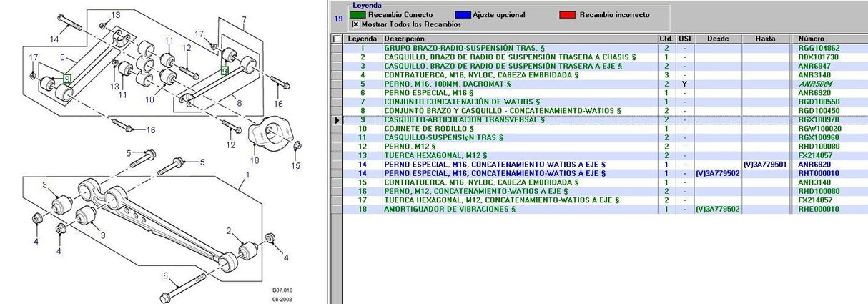Toggle the Mostrar Todos los Recambios checkbox
Viewport: 868px width, 304px height.
coord(355,24)
